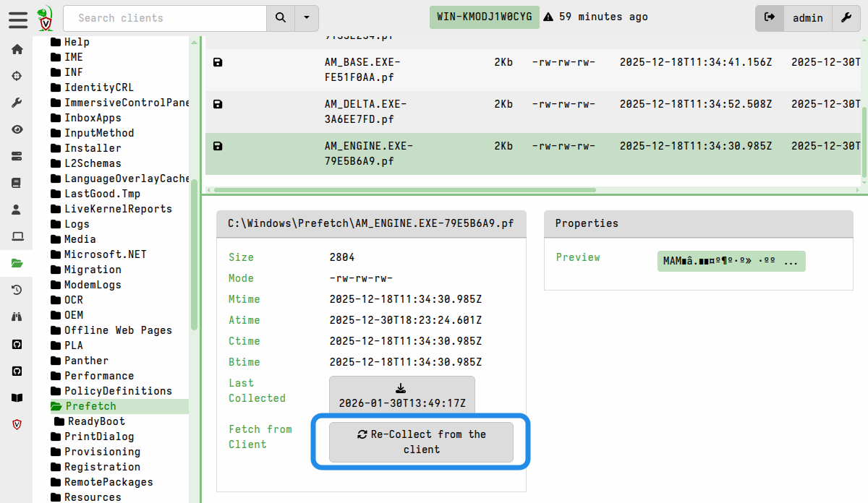Click the magnifier search clients button

coord(281,18)
